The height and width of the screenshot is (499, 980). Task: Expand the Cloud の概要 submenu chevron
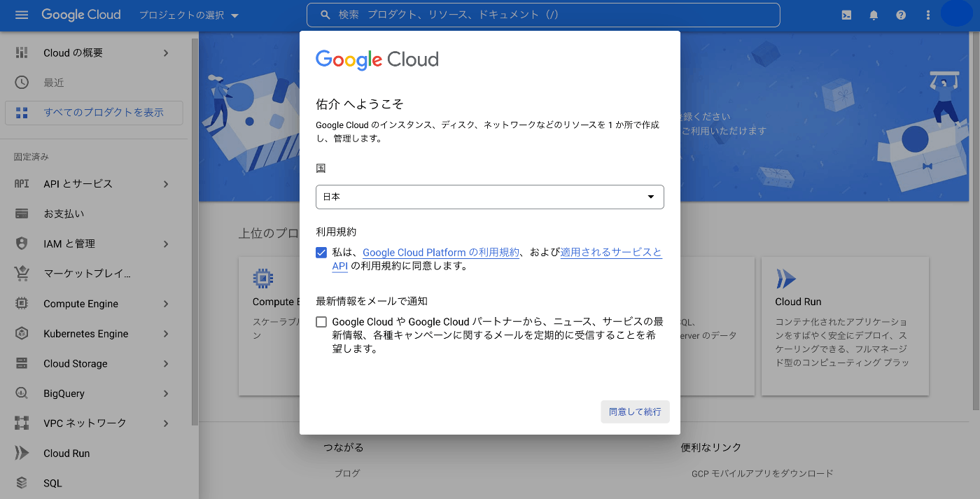pos(166,53)
